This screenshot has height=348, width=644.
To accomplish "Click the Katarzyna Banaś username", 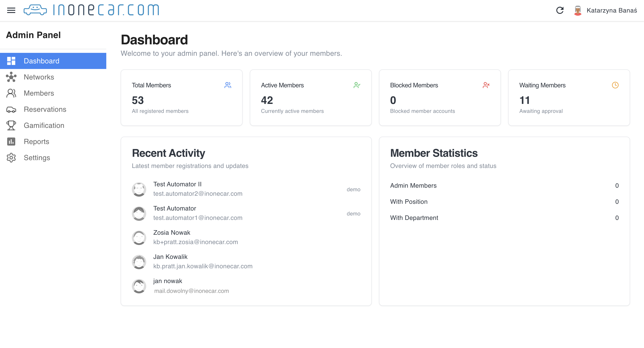I will coord(611,10).
